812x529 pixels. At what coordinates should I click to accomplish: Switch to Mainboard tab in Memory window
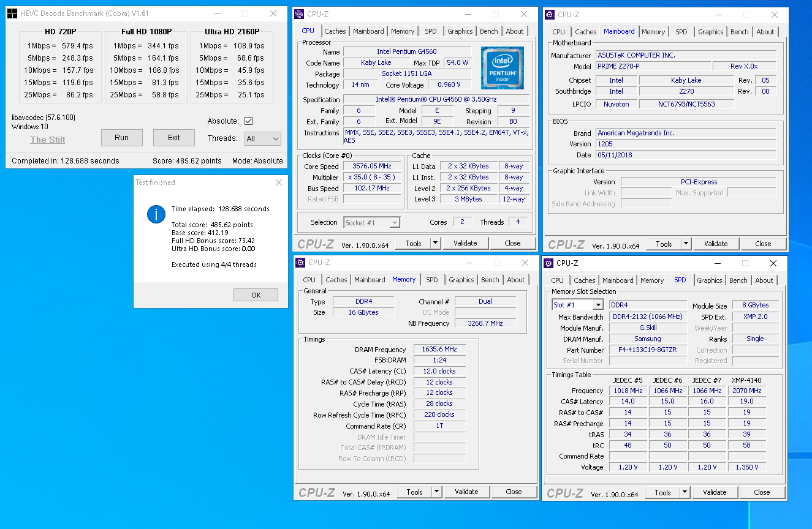point(370,280)
